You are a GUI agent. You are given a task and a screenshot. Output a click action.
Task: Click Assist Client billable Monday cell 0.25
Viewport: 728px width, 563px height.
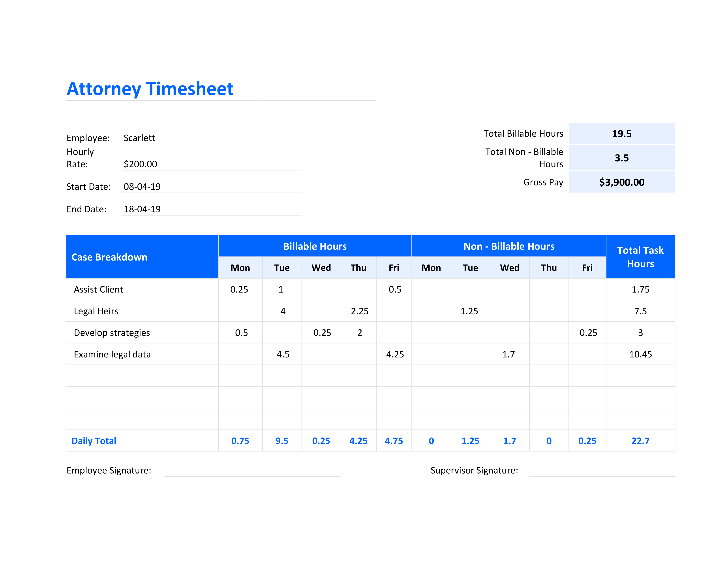pos(240,289)
